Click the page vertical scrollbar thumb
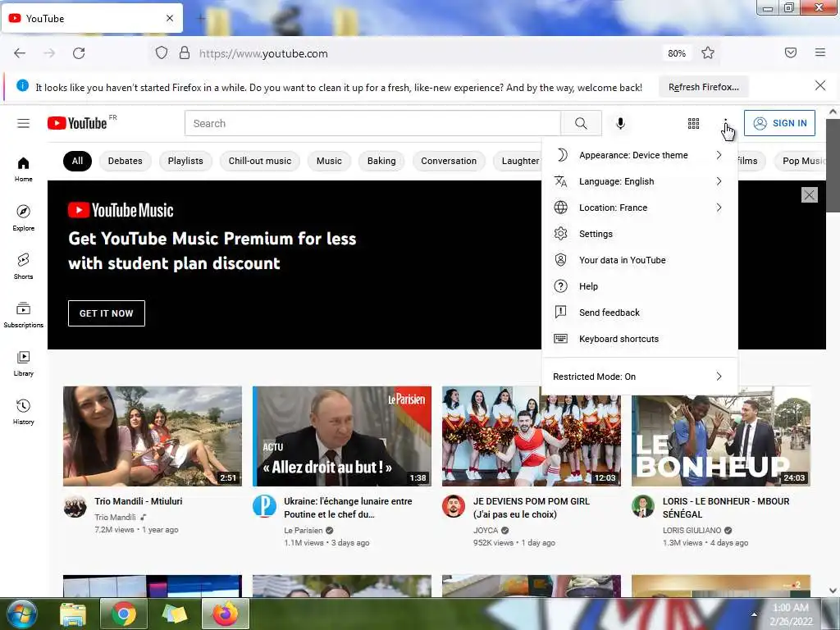Image resolution: width=840 pixels, height=630 pixels. click(833, 166)
